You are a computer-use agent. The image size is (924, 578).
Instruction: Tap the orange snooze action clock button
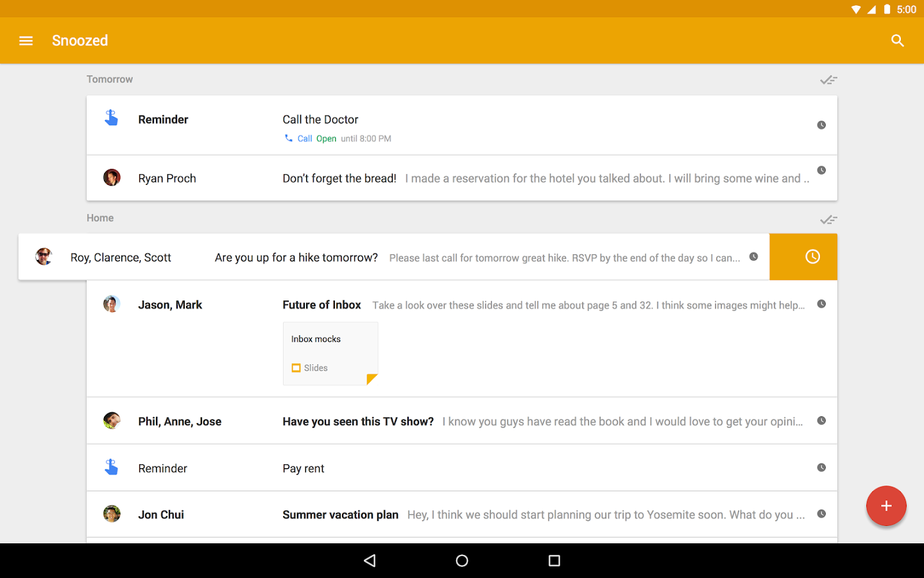803,257
